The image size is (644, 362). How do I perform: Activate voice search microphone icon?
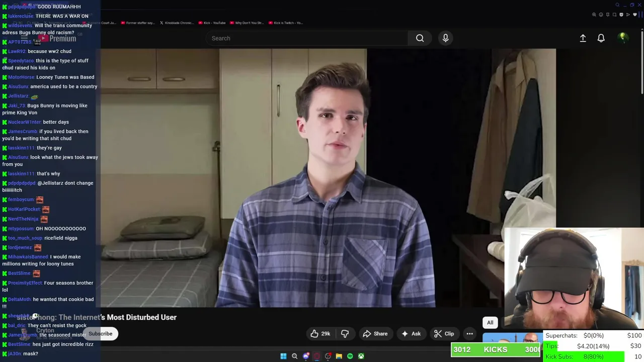click(x=445, y=38)
